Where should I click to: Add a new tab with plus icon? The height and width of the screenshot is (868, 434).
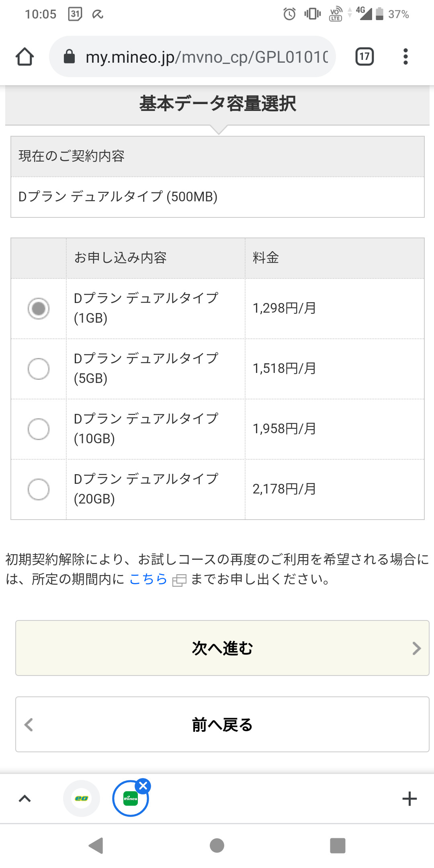409,798
